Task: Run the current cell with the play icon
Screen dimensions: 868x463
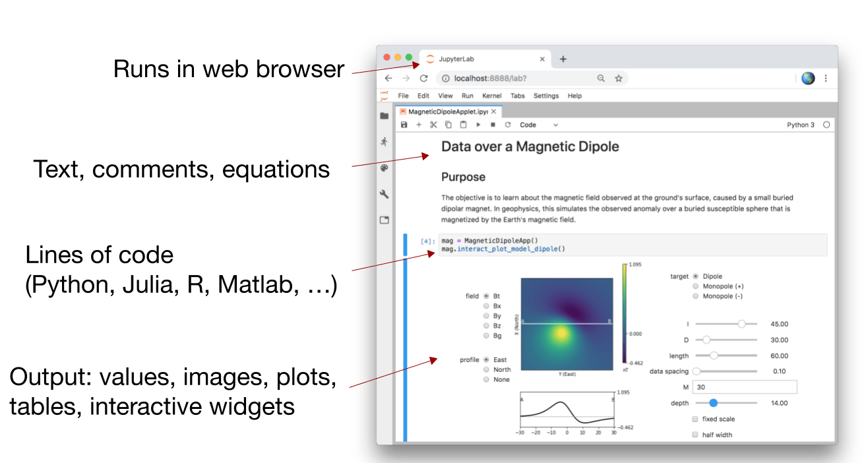Action: (x=478, y=125)
